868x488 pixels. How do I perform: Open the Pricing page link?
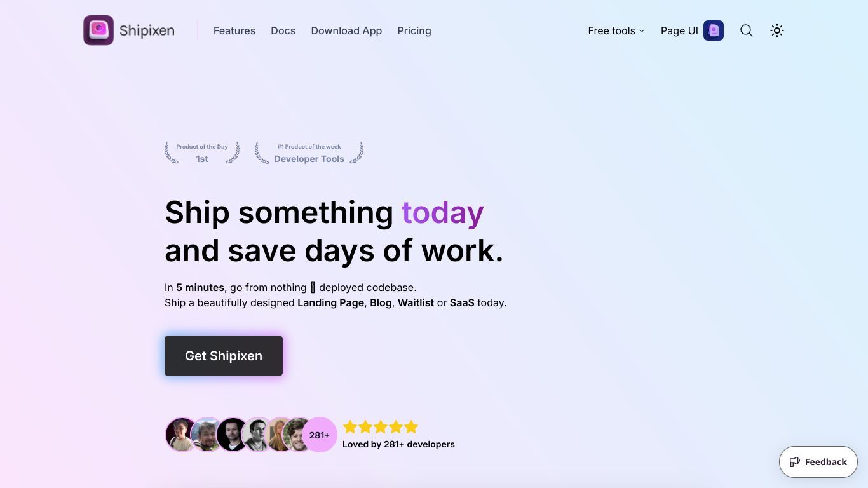click(414, 30)
